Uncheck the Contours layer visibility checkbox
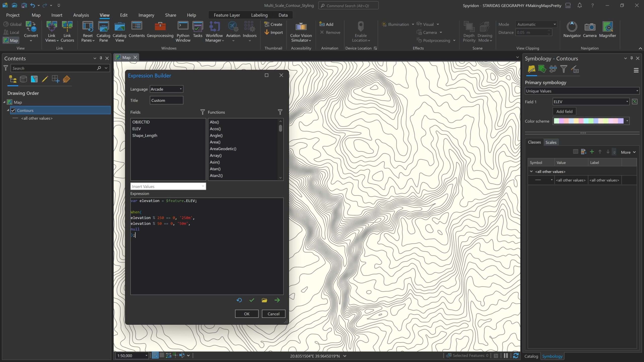644x362 pixels. [13, 110]
